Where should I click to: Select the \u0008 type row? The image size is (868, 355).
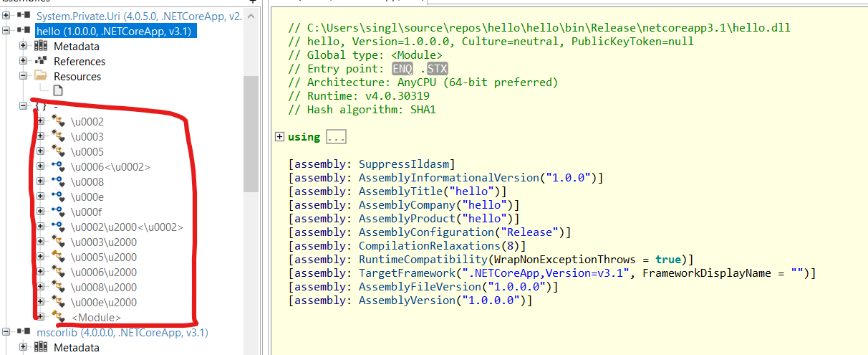87,181
